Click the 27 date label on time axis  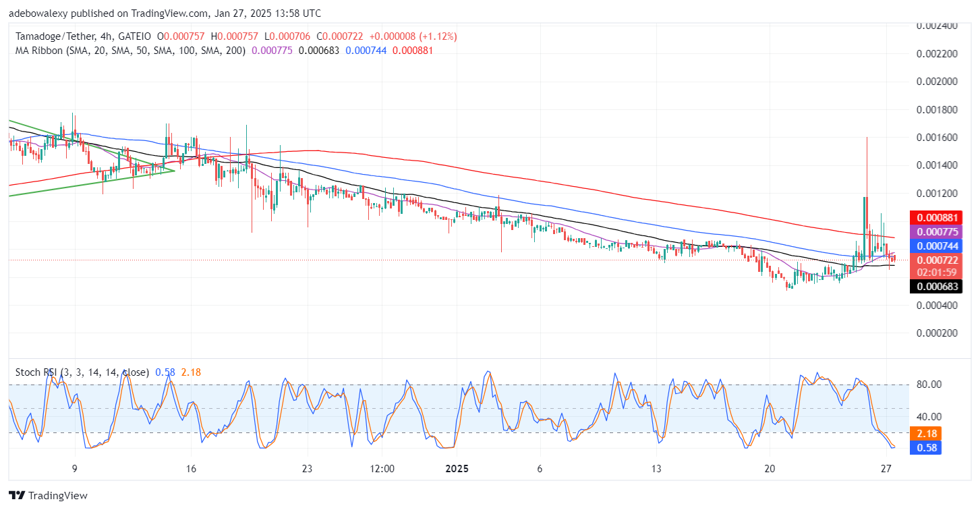(x=887, y=468)
